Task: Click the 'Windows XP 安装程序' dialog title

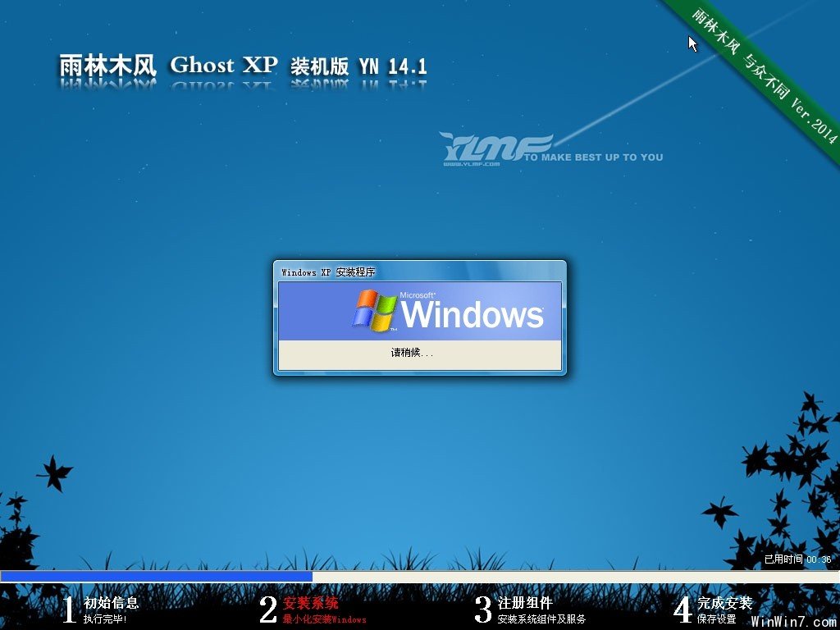Action: [x=328, y=272]
